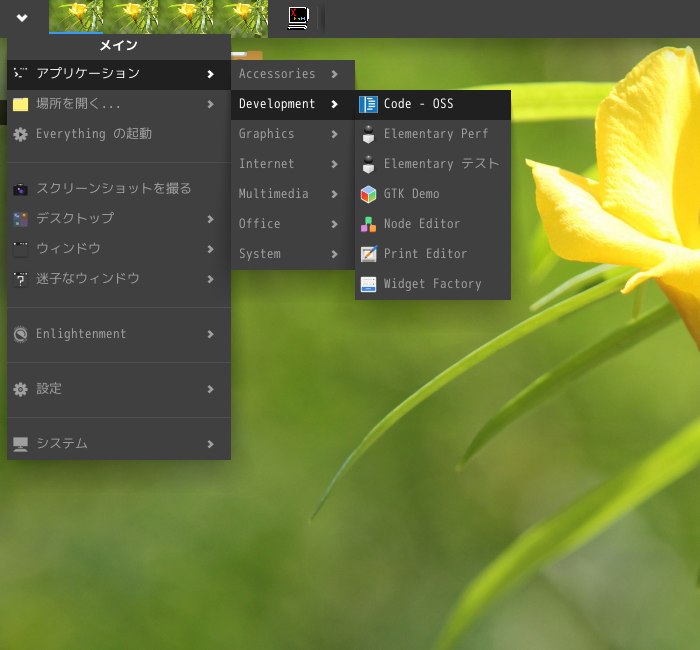Viewport: 700px width, 650px height.
Task: Expand the Multimedia arrow
Action: pyautogui.click(x=334, y=194)
